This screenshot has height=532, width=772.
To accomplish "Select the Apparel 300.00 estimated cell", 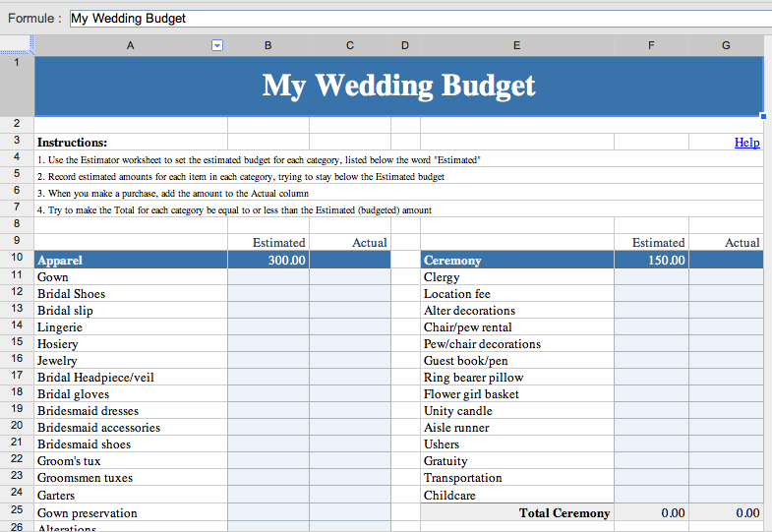I will (x=268, y=261).
